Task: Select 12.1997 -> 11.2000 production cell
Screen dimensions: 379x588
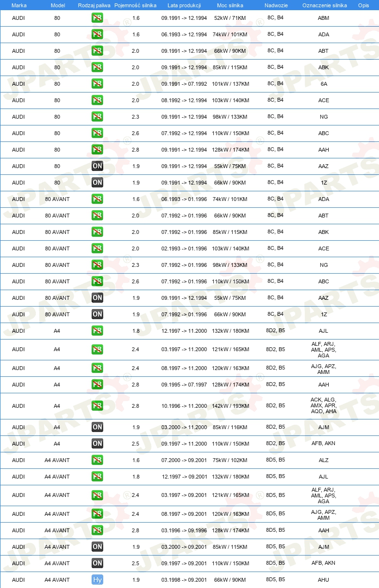Action: click(184, 331)
